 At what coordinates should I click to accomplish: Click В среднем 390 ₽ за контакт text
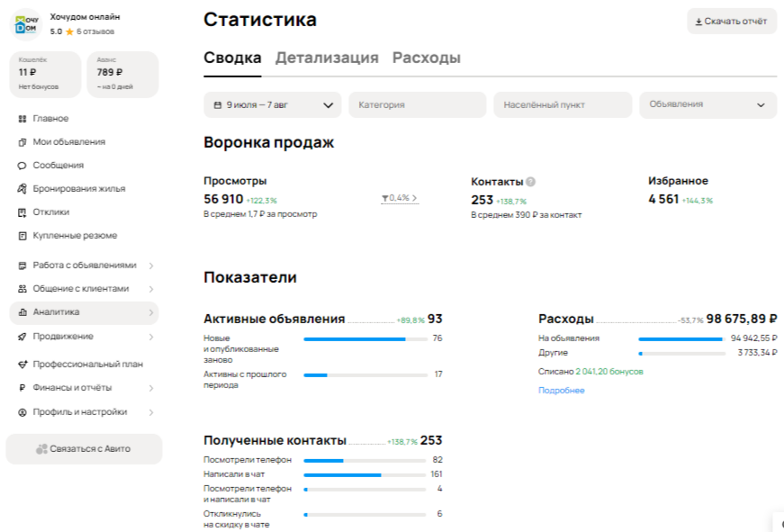pyautogui.click(x=527, y=215)
